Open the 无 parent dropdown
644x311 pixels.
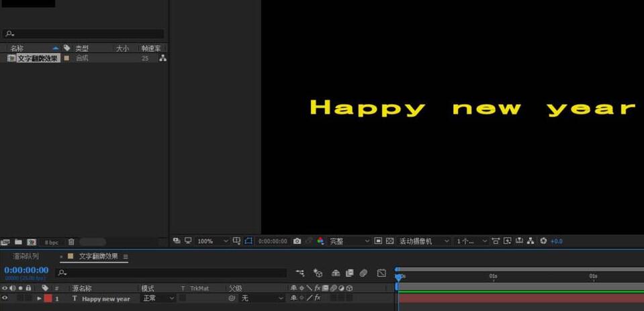[x=262, y=299]
